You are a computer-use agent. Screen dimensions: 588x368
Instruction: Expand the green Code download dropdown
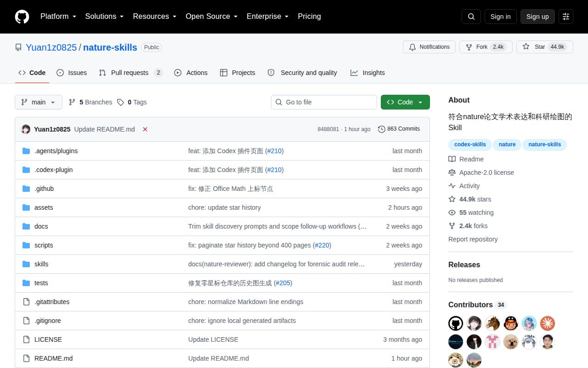[x=405, y=102]
